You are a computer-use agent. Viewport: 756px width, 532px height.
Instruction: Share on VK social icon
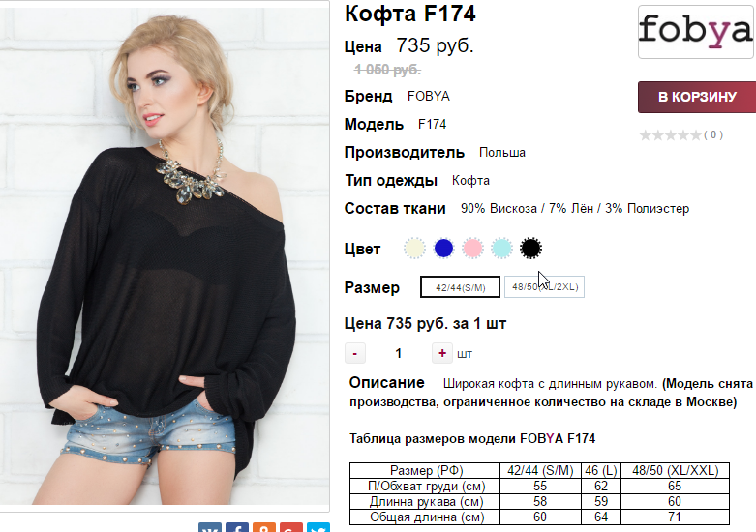210,527
